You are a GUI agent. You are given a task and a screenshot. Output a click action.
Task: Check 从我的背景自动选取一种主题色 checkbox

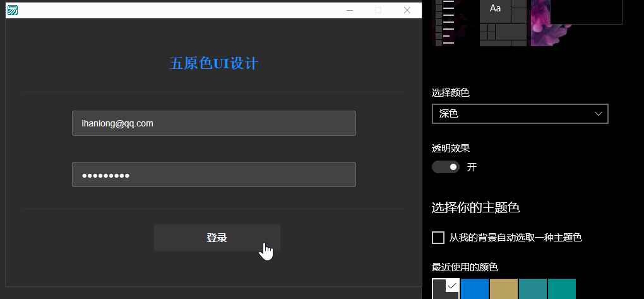(438, 238)
